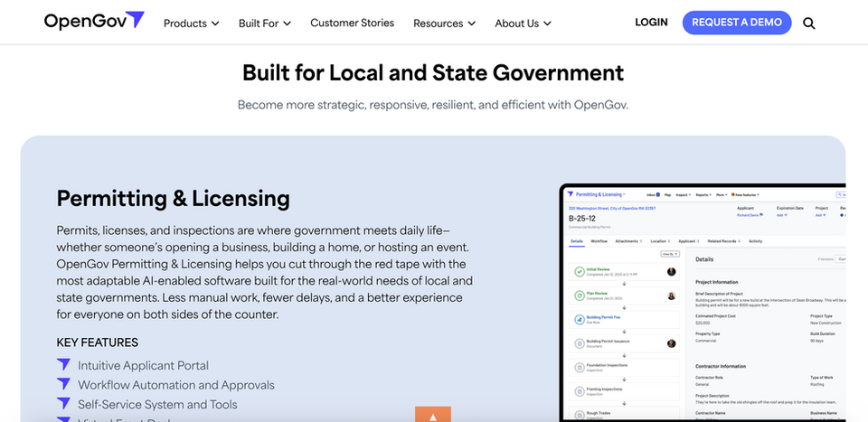Click the avatar on the Building Permit Issuance step
The height and width of the screenshot is (422, 868).
(672, 343)
